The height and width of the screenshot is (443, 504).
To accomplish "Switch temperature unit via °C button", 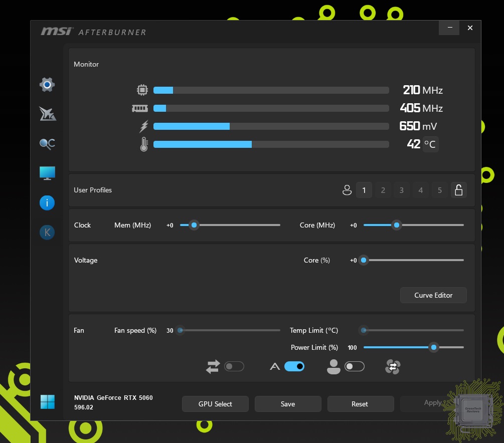I will coord(430,144).
